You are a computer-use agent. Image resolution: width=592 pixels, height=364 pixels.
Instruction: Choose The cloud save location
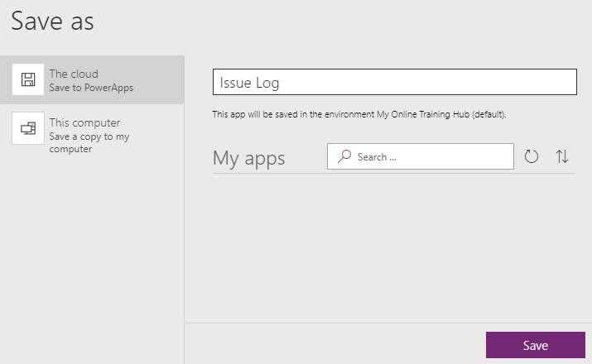(92, 79)
